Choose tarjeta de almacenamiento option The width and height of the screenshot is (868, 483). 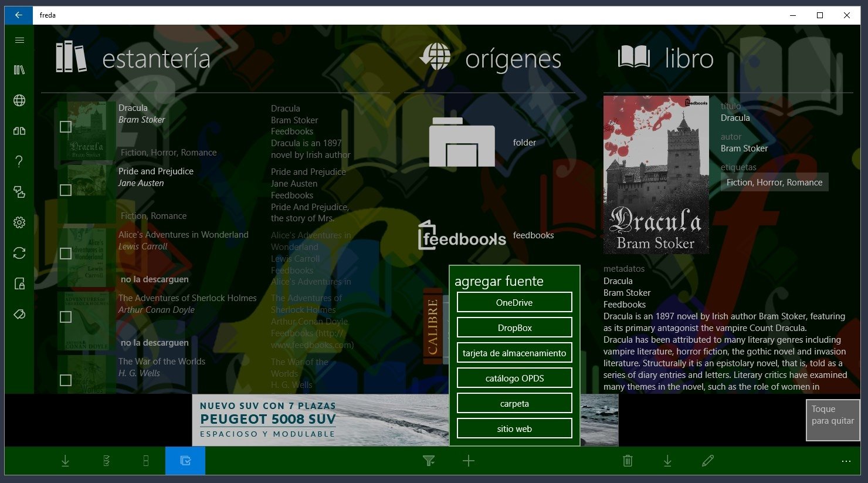pyautogui.click(x=514, y=353)
